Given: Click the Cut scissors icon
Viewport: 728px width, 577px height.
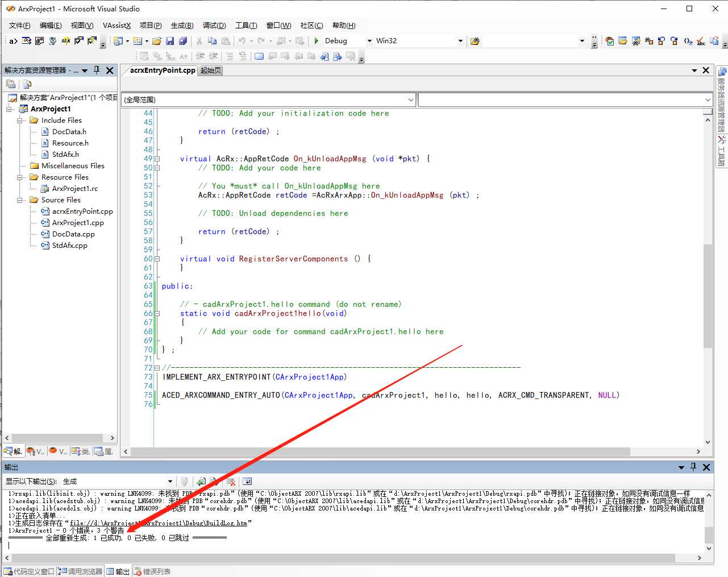Looking at the screenshot, I should point(199,41).
